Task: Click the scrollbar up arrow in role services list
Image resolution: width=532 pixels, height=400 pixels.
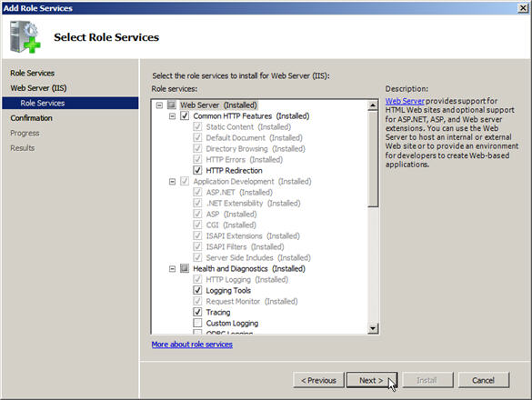Action: [373, 105]
